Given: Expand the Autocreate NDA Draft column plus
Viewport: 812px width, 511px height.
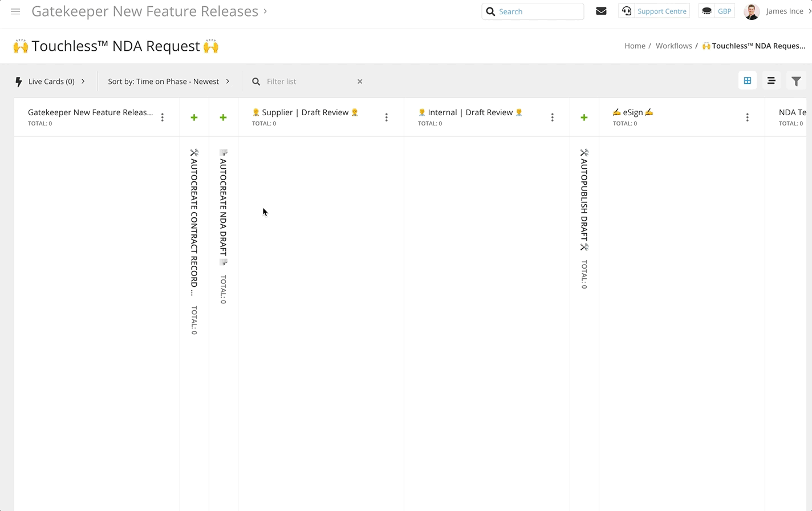Looking at the screenshot, I should click(x=224, y=117).
